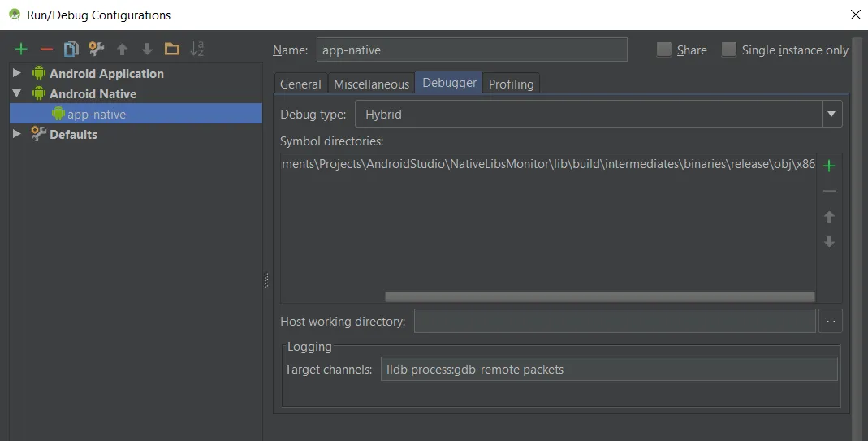The width and height of the screenshot is (868, 441).
Task: Create new folder in configurations toolbar
Action: 171,50
